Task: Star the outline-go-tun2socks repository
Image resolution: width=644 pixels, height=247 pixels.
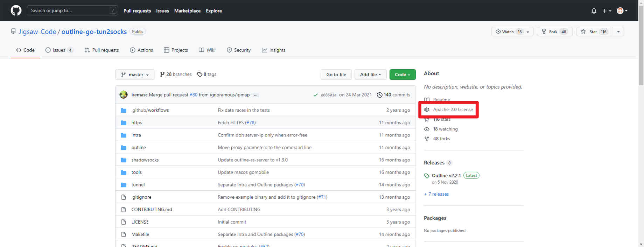Action: (594, 31)
